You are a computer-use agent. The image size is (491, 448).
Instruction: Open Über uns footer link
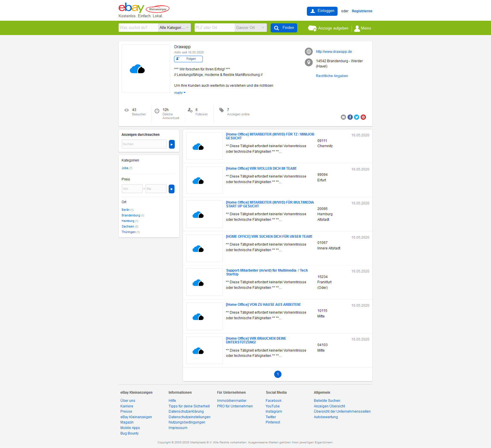point(128,401)
